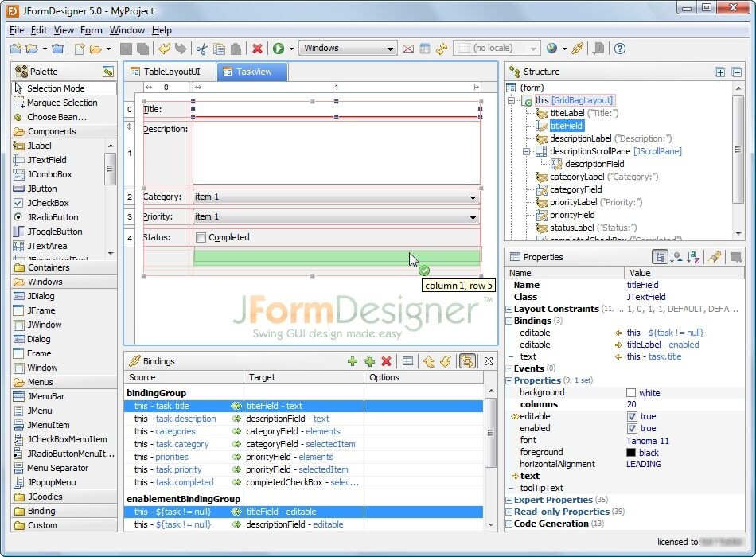Select JCheckBox in the Palette
Viewport: 756px width, 557px height.
[x=49, y=203]
